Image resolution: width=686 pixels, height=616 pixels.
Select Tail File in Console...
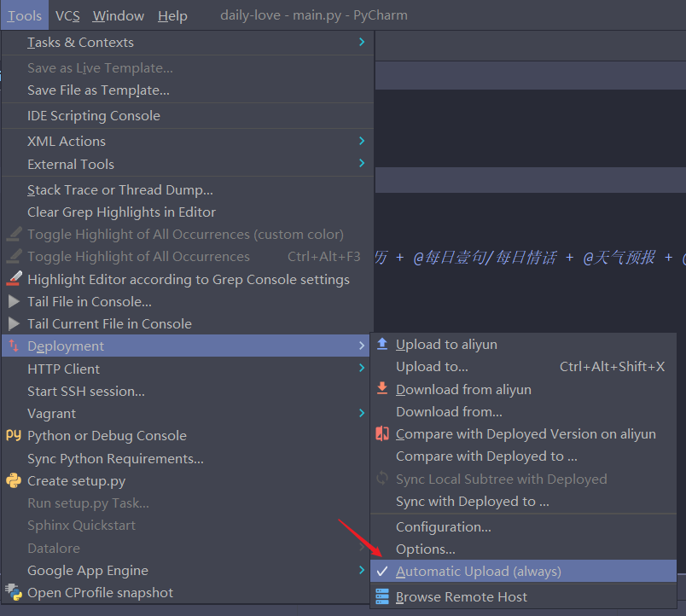click(x=187, y=301)
